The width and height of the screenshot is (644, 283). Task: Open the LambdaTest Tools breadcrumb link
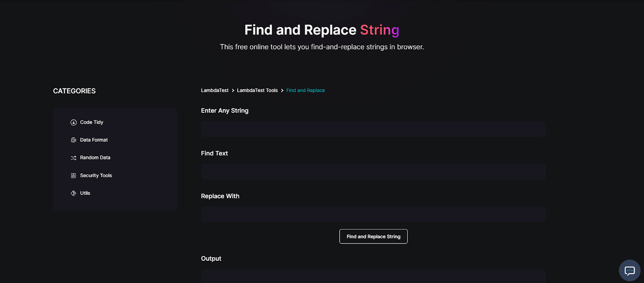tap(257, 90)
